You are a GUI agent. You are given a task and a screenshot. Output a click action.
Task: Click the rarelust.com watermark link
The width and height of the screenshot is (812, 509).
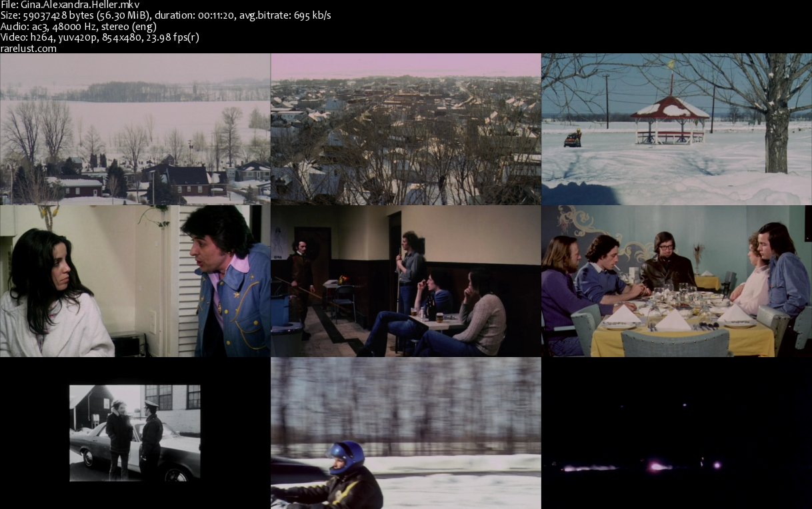pyautogui.click(x=29, y=49)
